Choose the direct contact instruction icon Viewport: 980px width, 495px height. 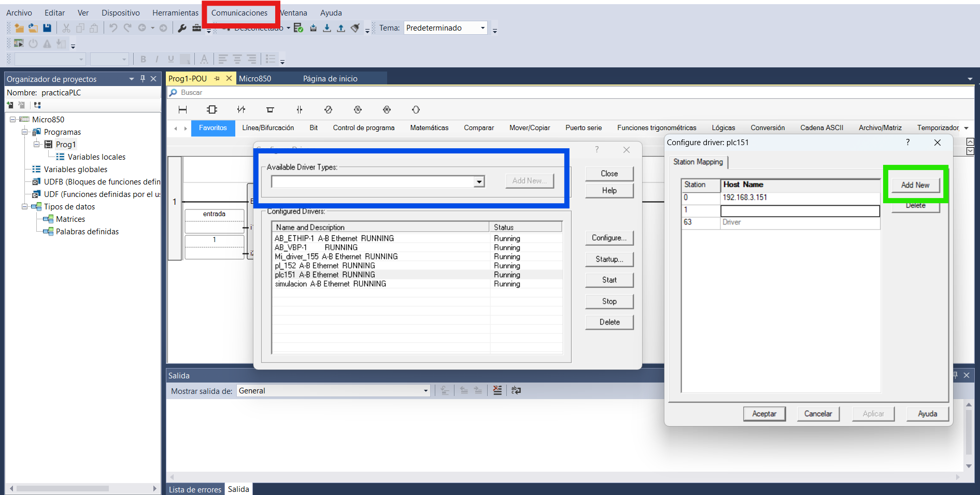pos(299,110)
